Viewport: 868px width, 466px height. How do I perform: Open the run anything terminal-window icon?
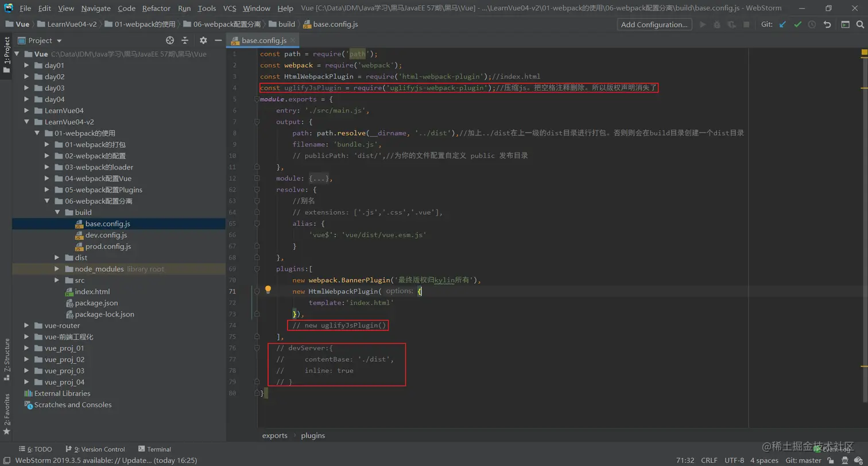pyautogui.click(x=845, y=25)
